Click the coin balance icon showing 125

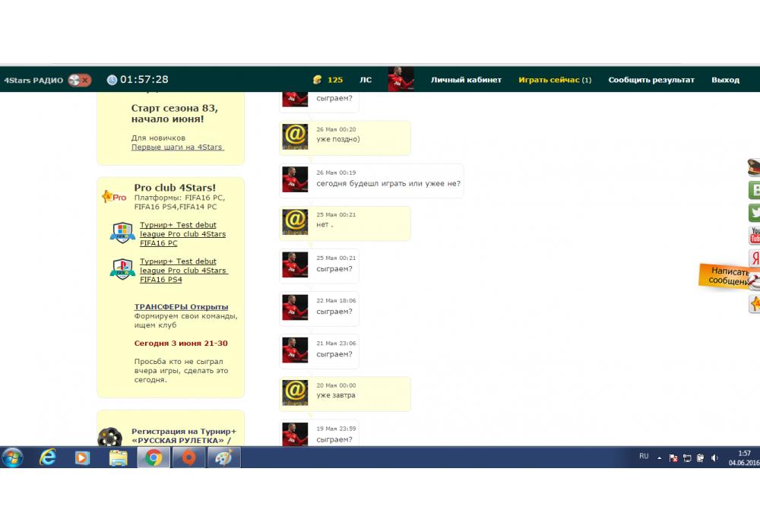click(x=318, y=80)
